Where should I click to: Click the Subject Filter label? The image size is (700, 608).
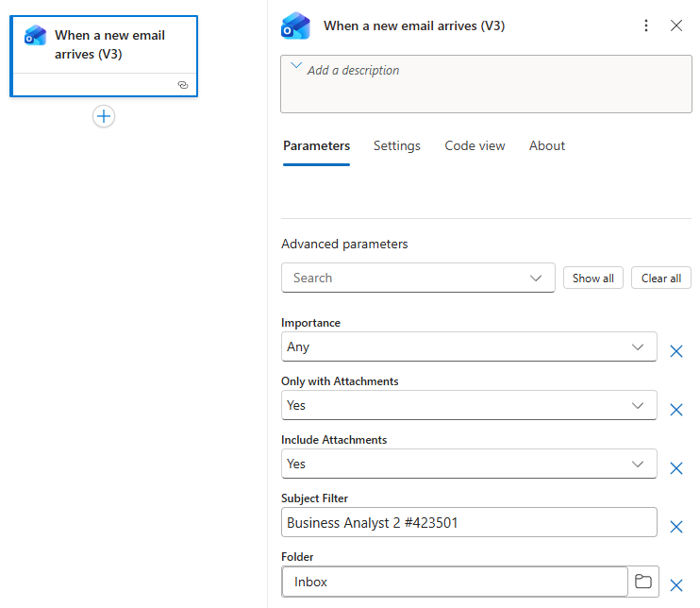coord(314,498)
